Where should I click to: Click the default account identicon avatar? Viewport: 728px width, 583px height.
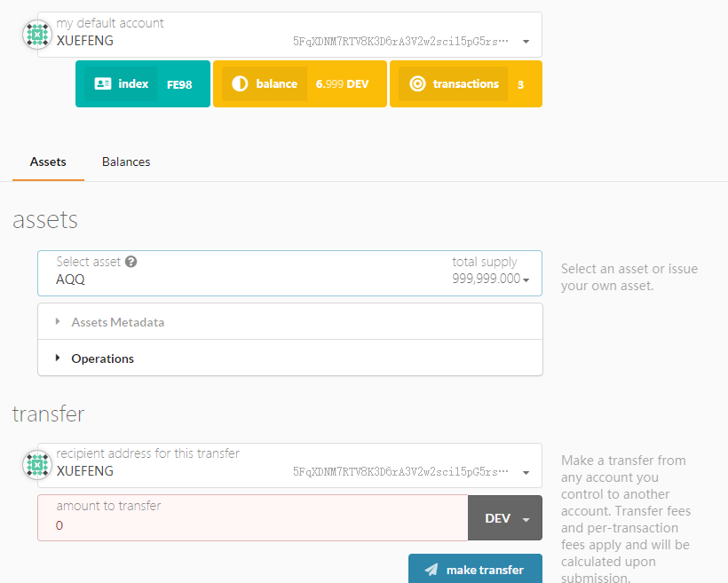click(36, 34)
